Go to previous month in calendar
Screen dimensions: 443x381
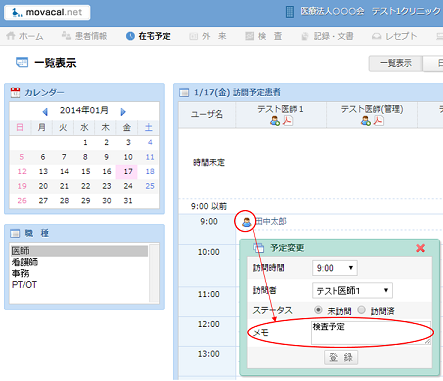pyautogui.click(x=45, y=111)
